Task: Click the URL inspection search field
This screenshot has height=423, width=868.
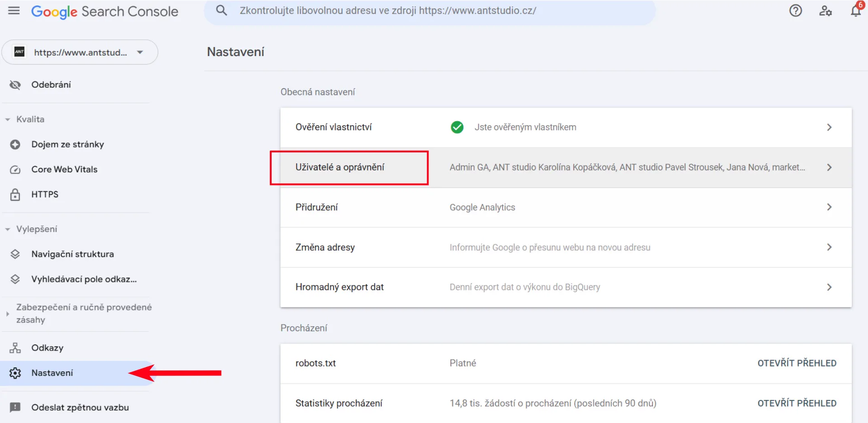Action: pos(429,11)
